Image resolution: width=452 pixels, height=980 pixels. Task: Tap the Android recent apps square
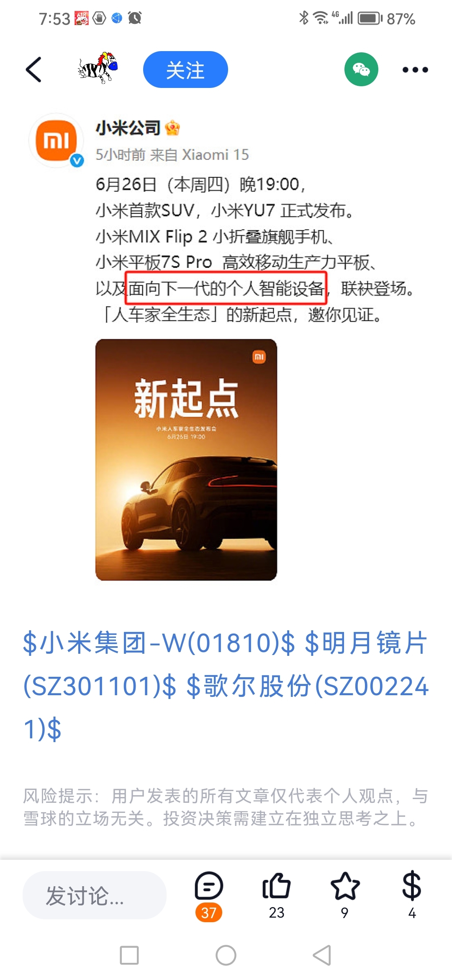[129, 955]
